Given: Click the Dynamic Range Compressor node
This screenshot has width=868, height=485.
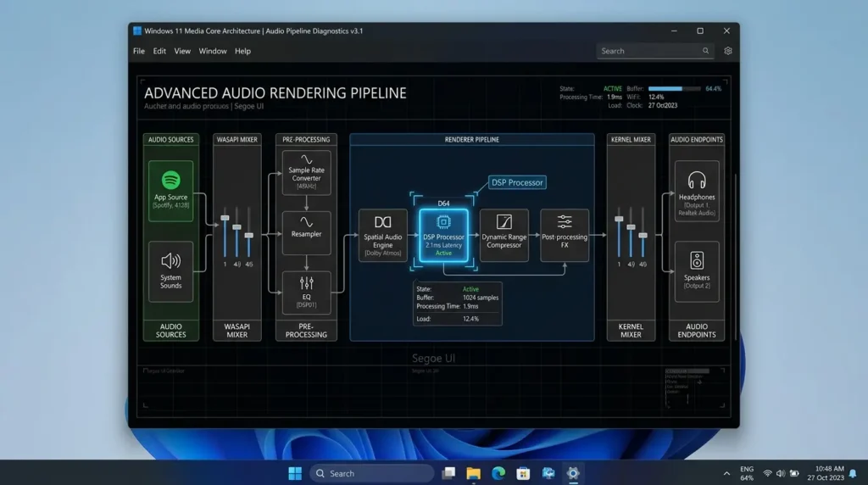Looking at the screenshot, I should pyautogui.click(x=504, y=236).
